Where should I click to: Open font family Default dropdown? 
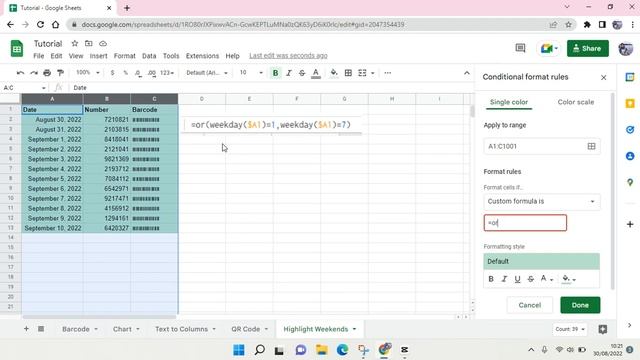pyautogui.click(x=207, y=73)
